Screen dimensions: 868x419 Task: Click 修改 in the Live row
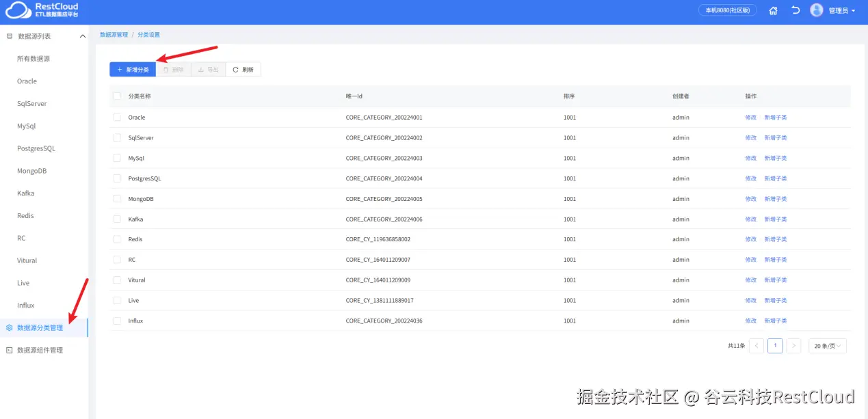click(751, 301)
